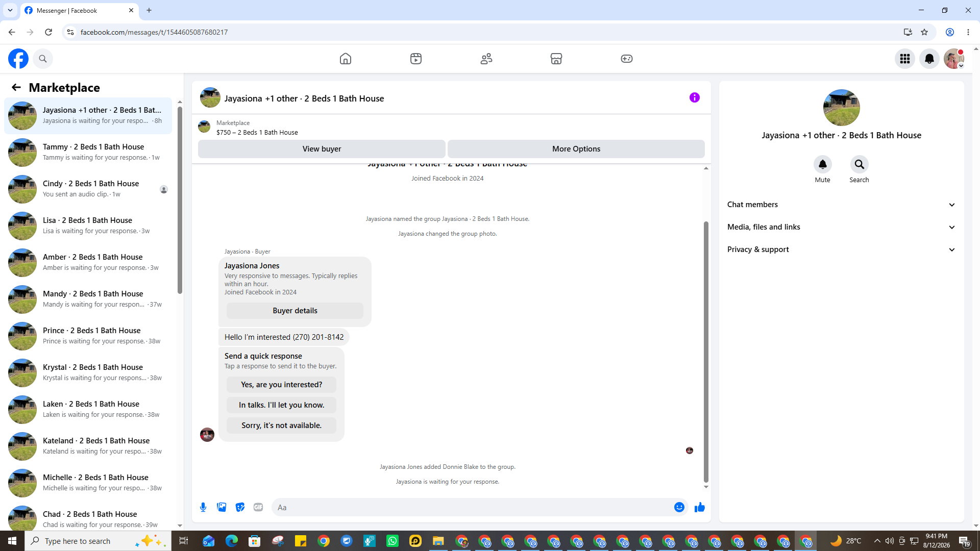This screenshot has width=980, height=551.
Task: Show hidden system tray icons
Action: [877, 541]
